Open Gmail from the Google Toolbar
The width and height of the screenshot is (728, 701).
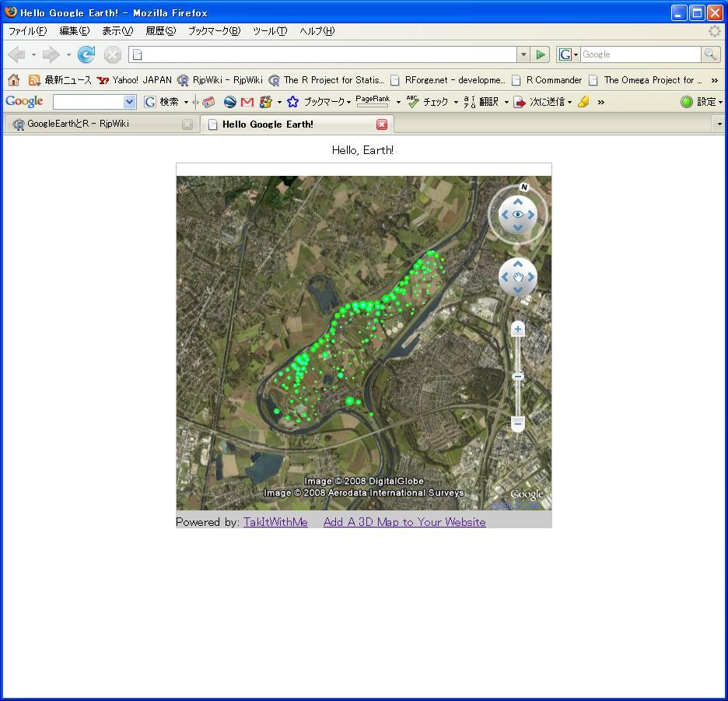(247, 102)
